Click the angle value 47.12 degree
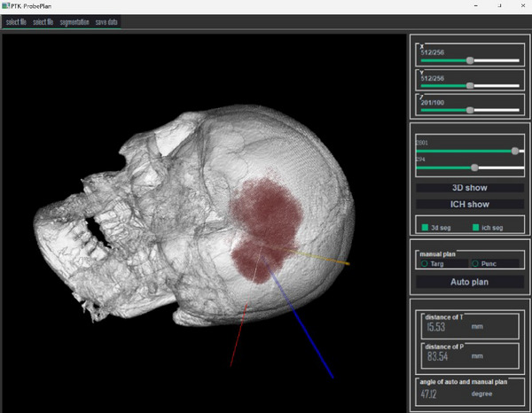 [428, 394]
